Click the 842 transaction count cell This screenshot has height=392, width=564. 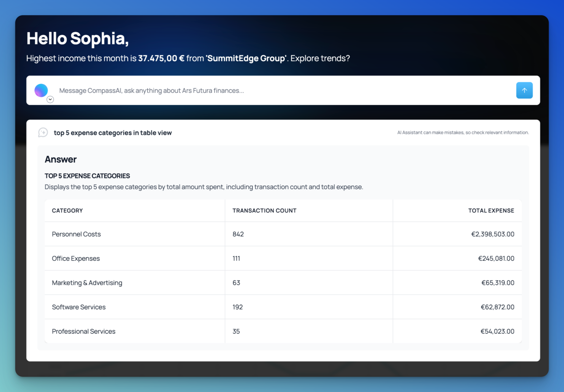pyautogui.click(x=238, y=234)
